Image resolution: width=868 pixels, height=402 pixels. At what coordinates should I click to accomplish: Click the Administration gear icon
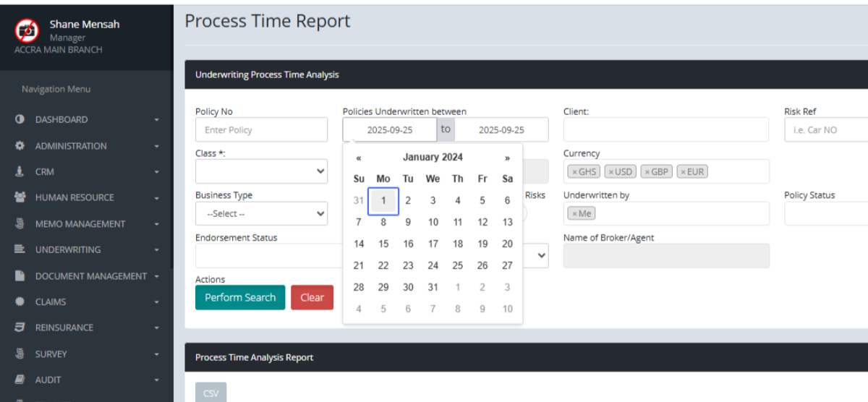(20, 146)
